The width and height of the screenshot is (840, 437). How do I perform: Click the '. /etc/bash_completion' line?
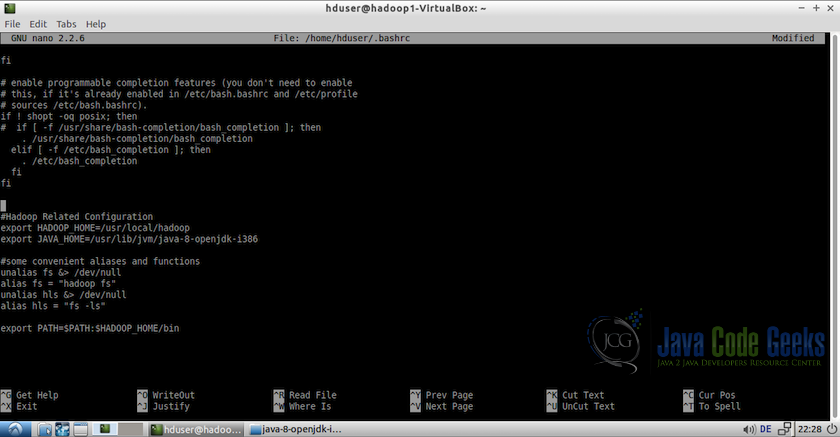coord(79,161)
